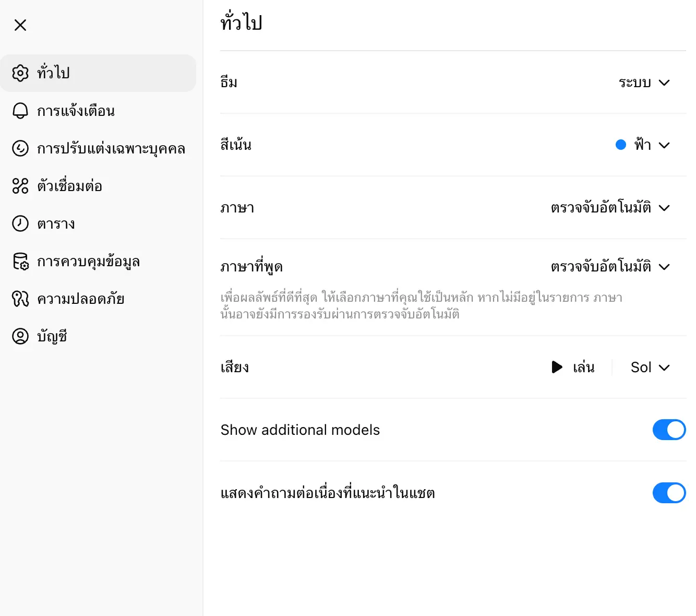Close the settings panel with X
Viewport: 696px width, 616px height.
coord(20,25)
